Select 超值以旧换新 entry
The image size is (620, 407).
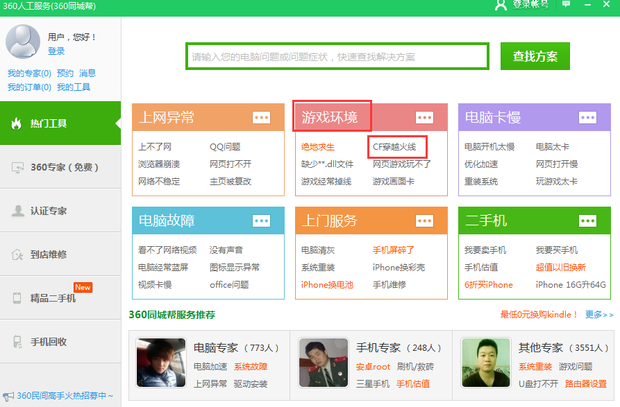tap(561, 267)
